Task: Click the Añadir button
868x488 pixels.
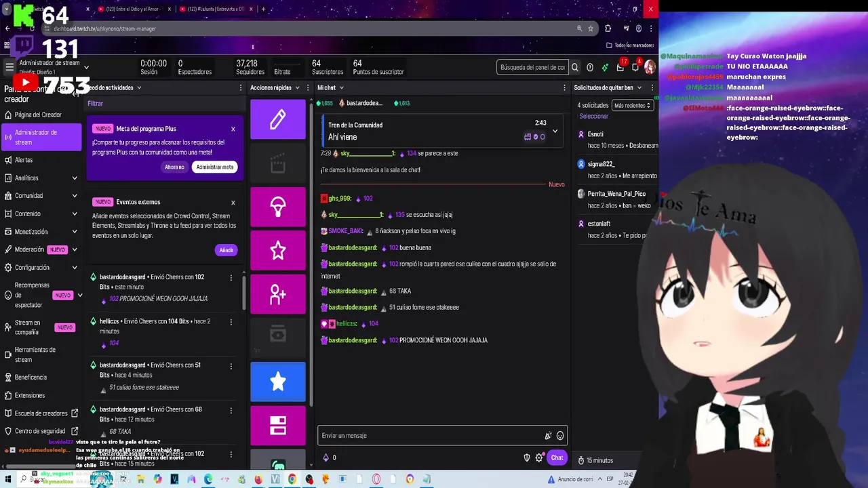Action: coord(226,250)
